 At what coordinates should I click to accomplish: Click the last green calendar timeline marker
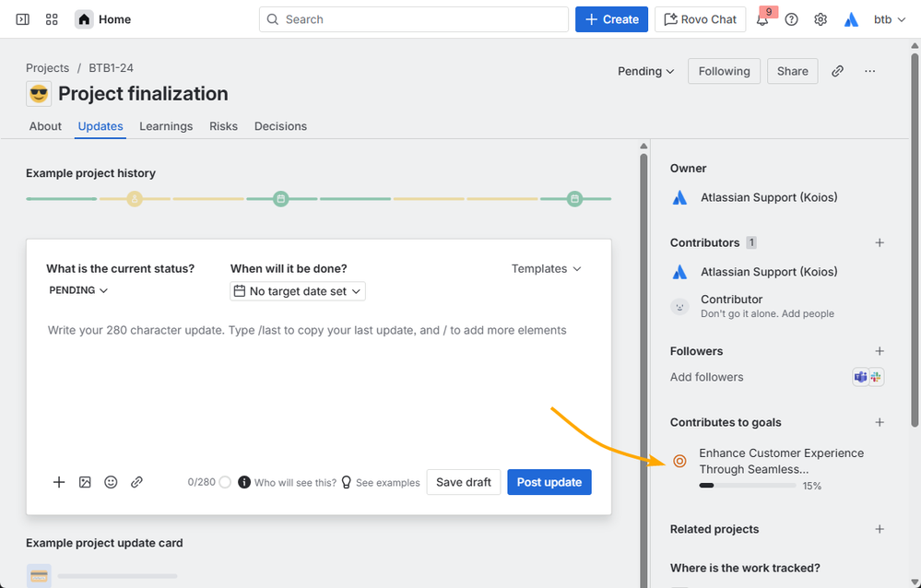point(574,199)
